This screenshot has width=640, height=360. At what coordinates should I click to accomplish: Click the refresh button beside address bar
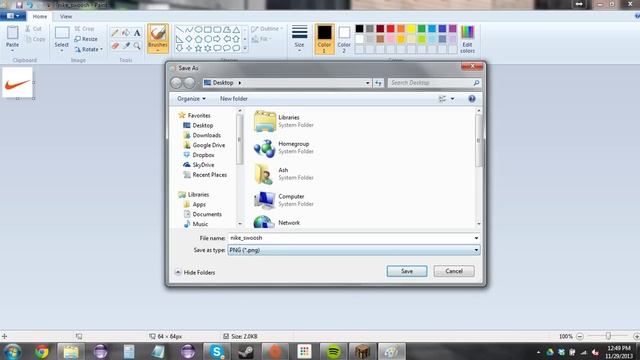click(378, 83)
